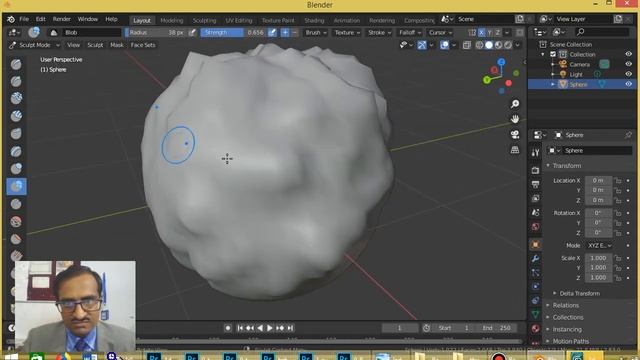The image size is (640, 360).
Task: Select the Clay Strips brush tool
Action: click(x=16, y=116)
